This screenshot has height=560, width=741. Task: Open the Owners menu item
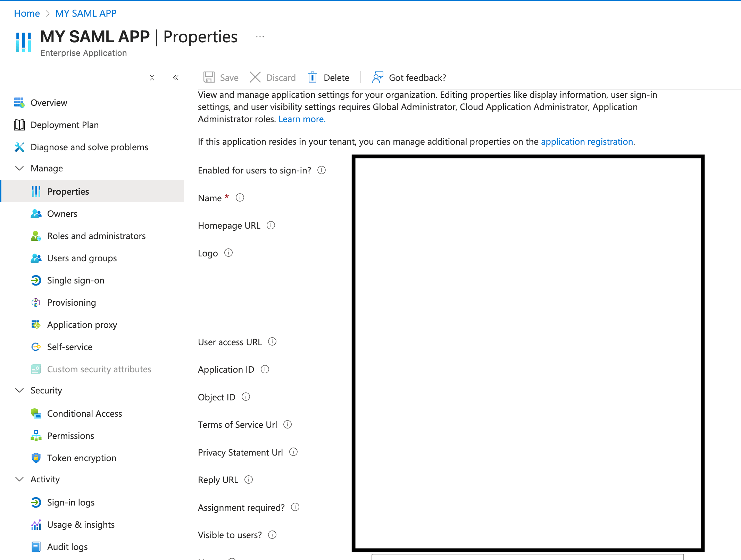[x=62, y=214]
